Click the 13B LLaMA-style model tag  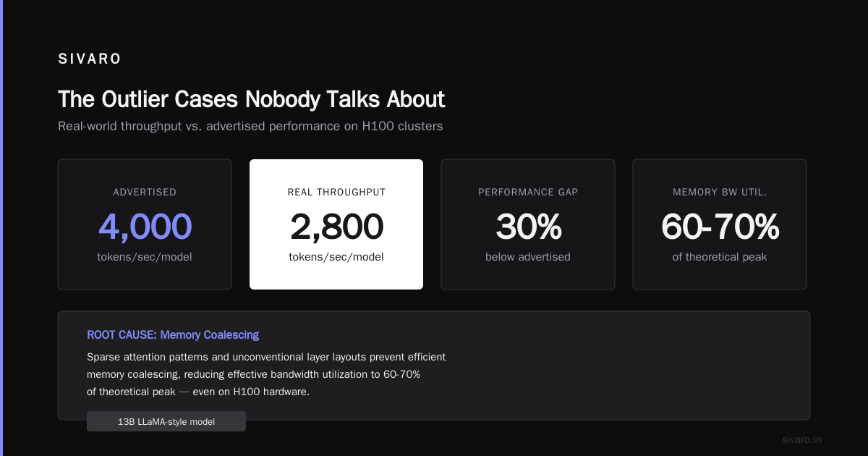pyautogui.click(x=166, y=421)
